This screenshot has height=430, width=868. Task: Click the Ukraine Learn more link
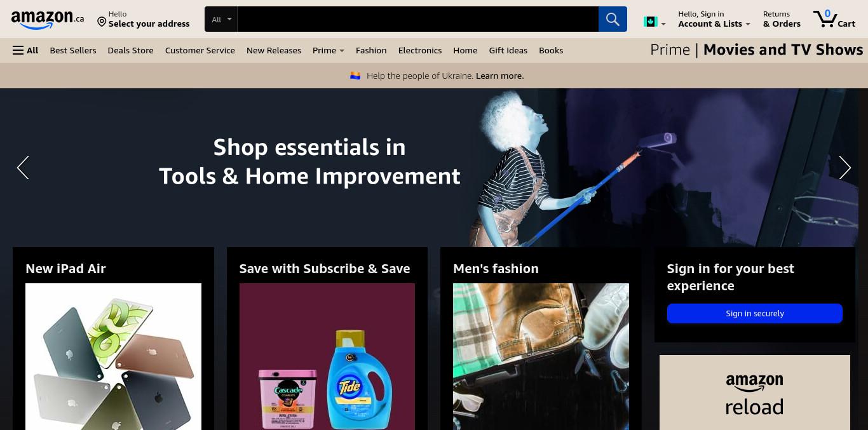point(499,76)
